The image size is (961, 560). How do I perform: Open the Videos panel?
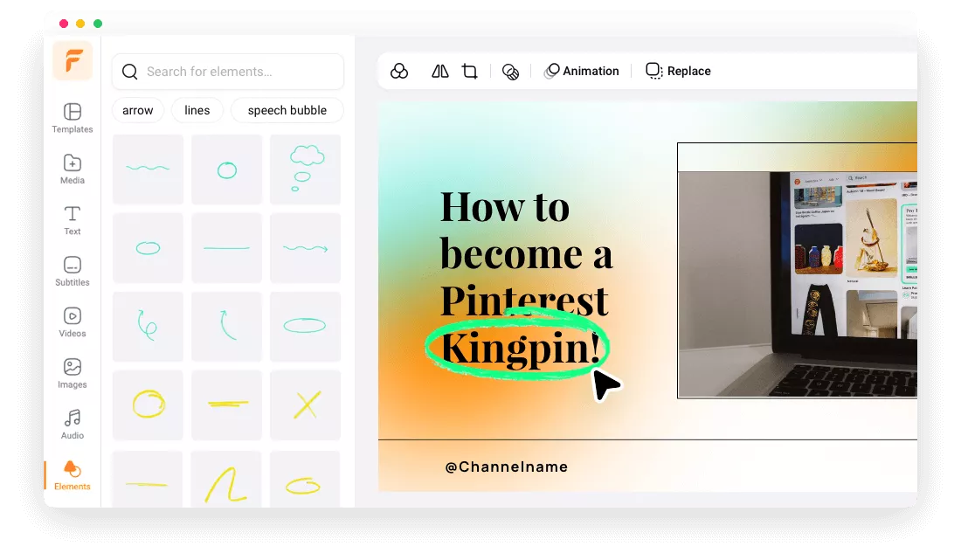[x=73, y=322]
